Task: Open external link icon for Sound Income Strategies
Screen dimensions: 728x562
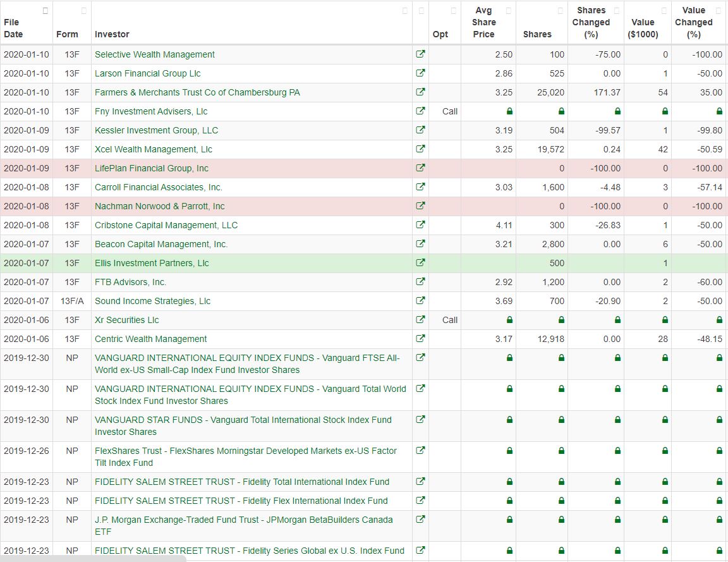Action: coord(420,300)
